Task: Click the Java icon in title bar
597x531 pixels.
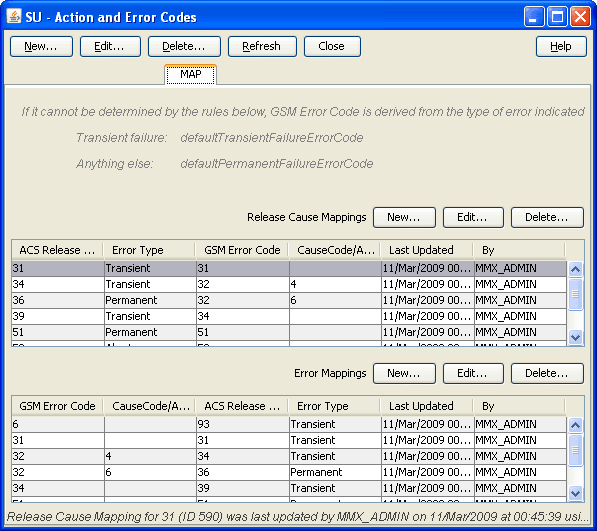Action: click(x=14, y=17)
